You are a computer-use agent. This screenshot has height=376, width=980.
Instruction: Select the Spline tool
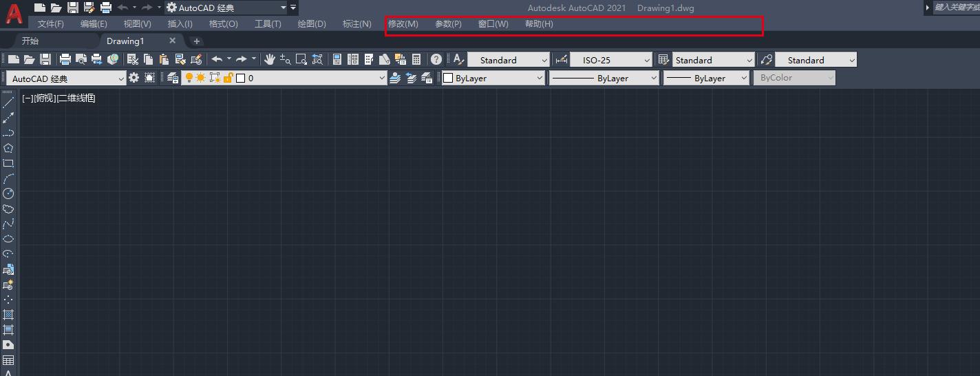(x=8, y=224)
